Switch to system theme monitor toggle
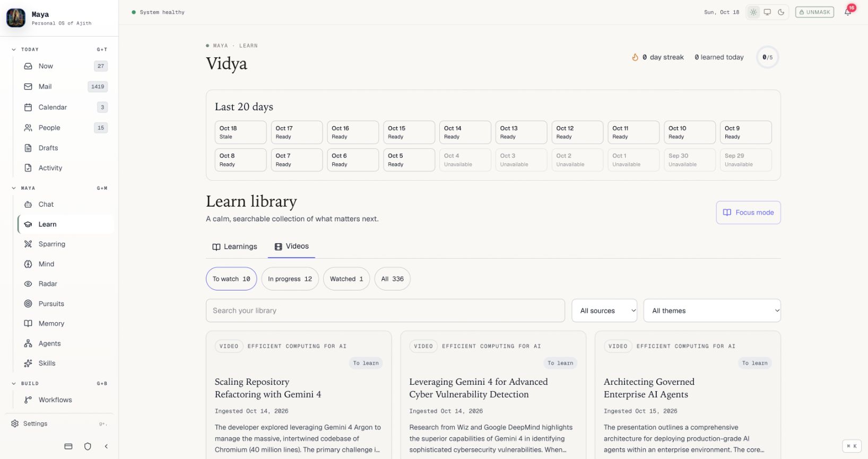This screenshot has width=868, height=459. [767, 12]
